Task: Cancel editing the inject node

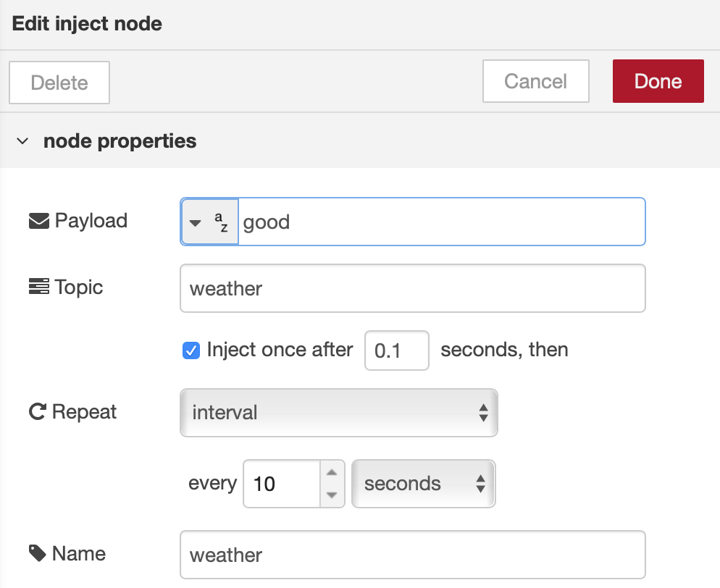Action: point(535,81)
